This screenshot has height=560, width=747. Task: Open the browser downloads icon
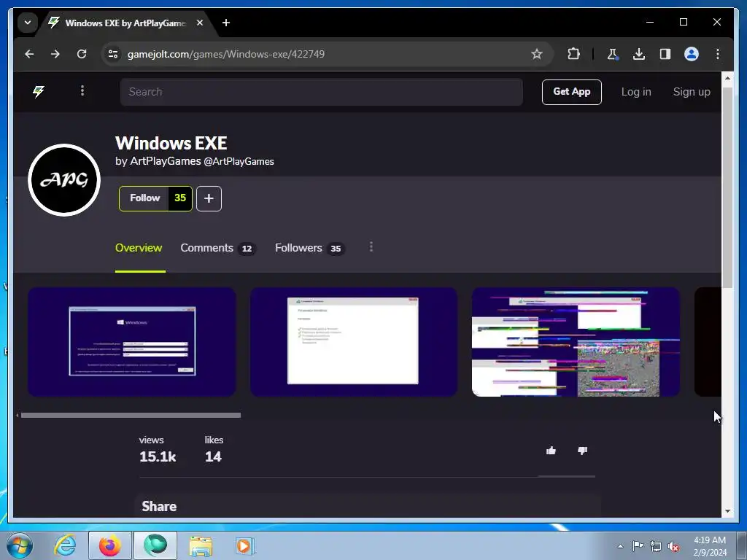[x=639, y=54]
